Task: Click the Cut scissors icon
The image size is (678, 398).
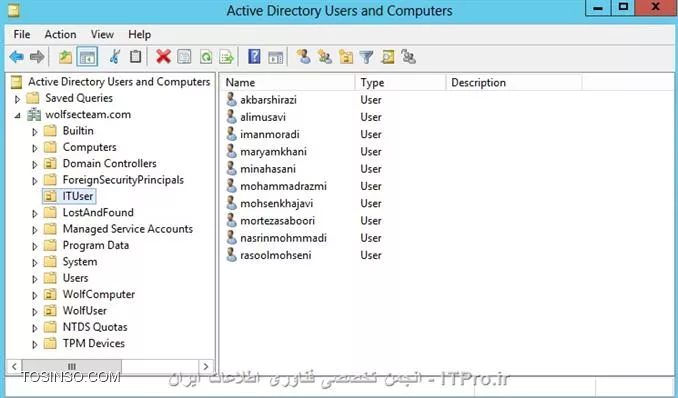Action: point(115,57)
